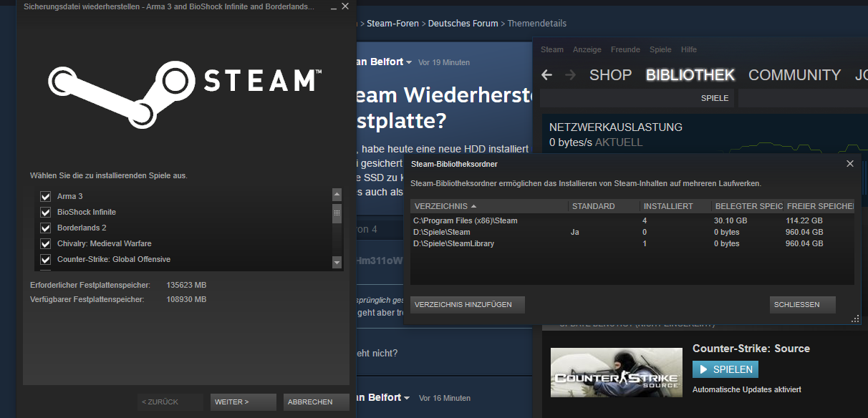Open Belfort dropdown posted 16 minutes ago

click(x=407, y=398)
